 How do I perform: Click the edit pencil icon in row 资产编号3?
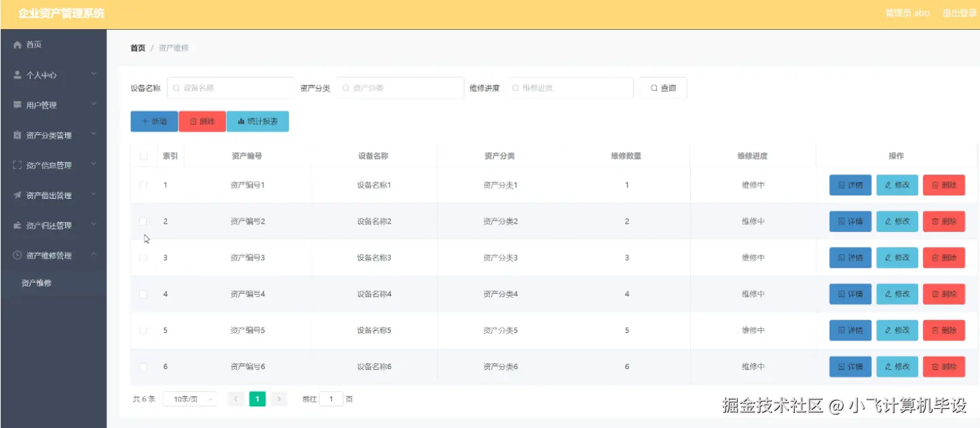click(888, 258)
